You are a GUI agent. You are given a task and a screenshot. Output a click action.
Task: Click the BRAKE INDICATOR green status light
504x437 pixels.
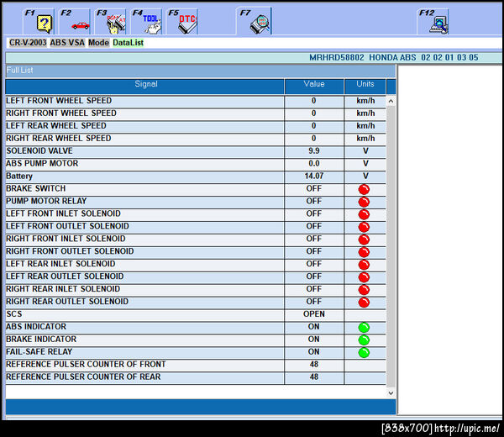(x=364, y=340)
